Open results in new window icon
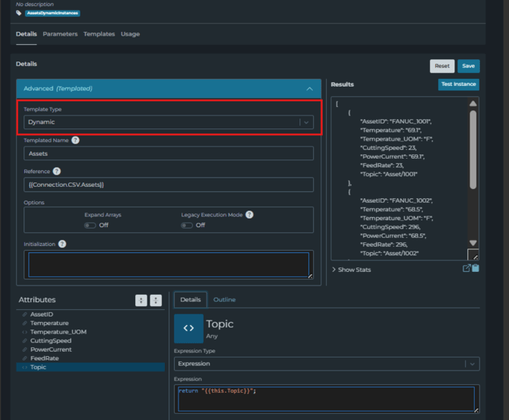509x420 pixels. 466,268
